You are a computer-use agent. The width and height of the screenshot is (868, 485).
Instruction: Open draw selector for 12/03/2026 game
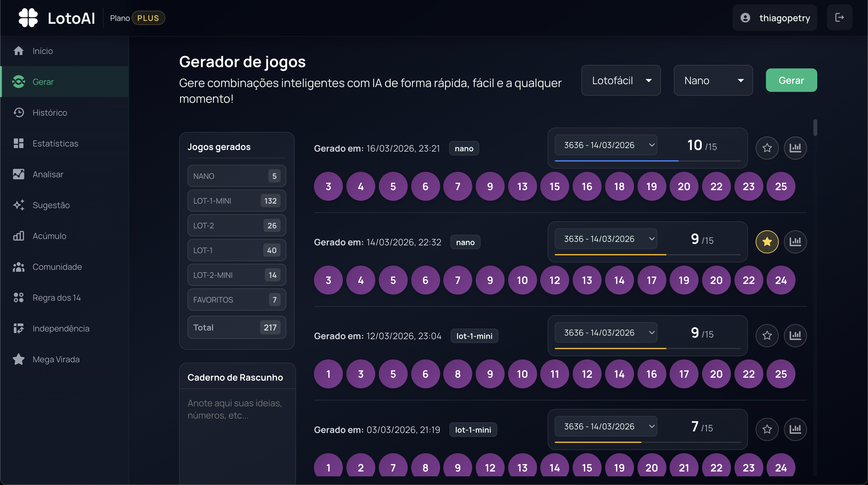point(606,333)
